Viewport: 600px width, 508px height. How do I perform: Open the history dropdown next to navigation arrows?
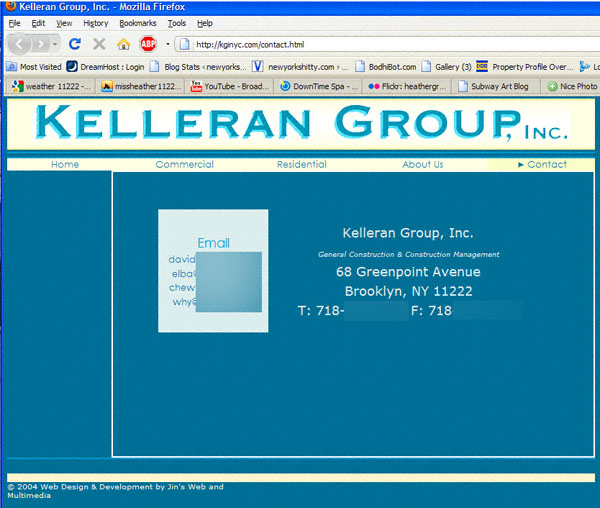pyautogui.click(x=55, y=44)
